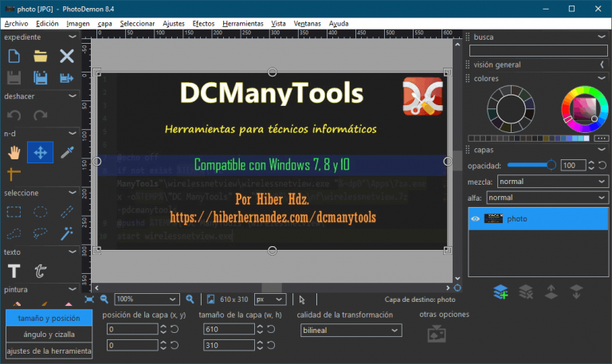
Task: Close image with the X icon
Action: pos(67,57)
